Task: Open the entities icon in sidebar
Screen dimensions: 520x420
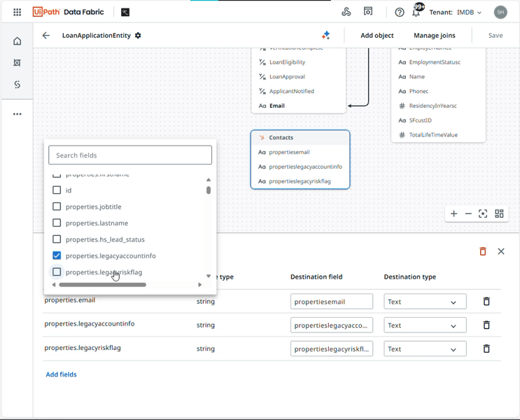Action: pos(17,63)
